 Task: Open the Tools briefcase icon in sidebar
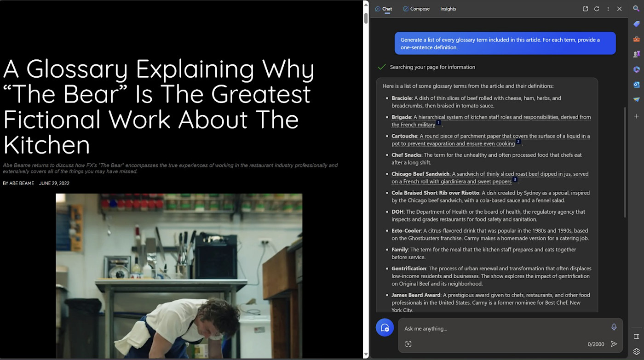click(x=636, y=39)
